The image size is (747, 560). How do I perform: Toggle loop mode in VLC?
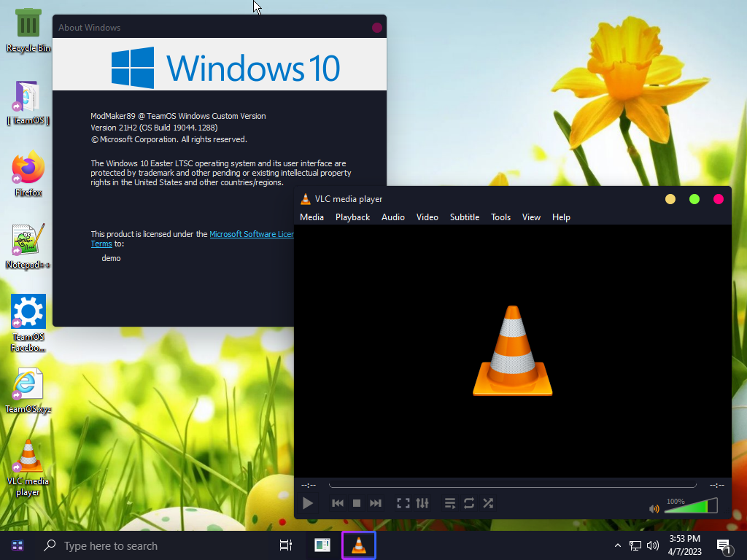(469, 503)
